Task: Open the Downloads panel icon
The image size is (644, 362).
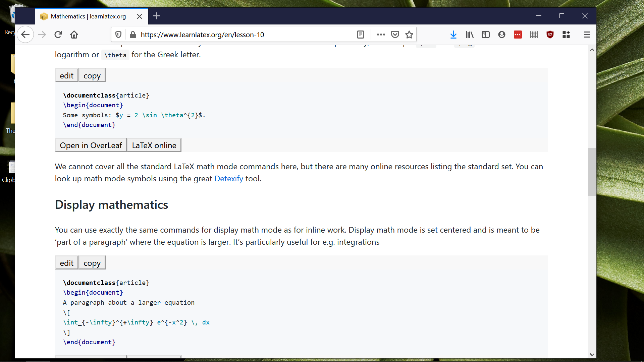Action: [453, 35]
